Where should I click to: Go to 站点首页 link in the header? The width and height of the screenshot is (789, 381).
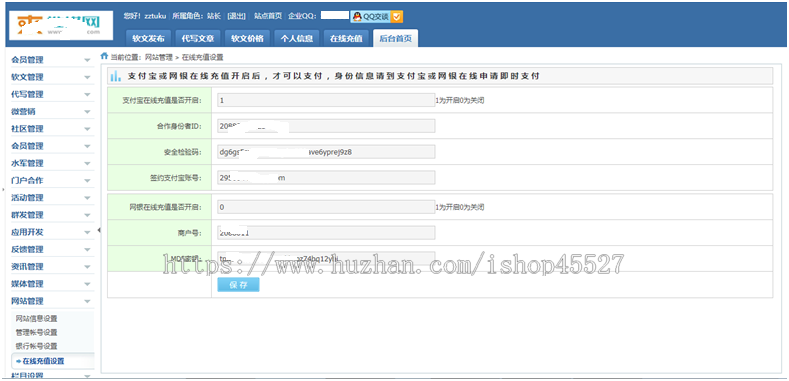click(x=268, y=16)
